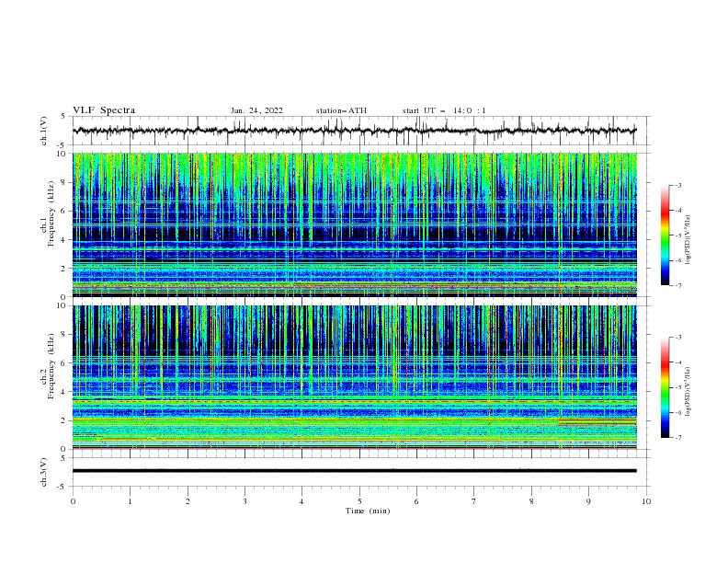Click the "-7" tick on ch.2 colorbar
This screenshot has height=563, width=728.
click(678, 438)
